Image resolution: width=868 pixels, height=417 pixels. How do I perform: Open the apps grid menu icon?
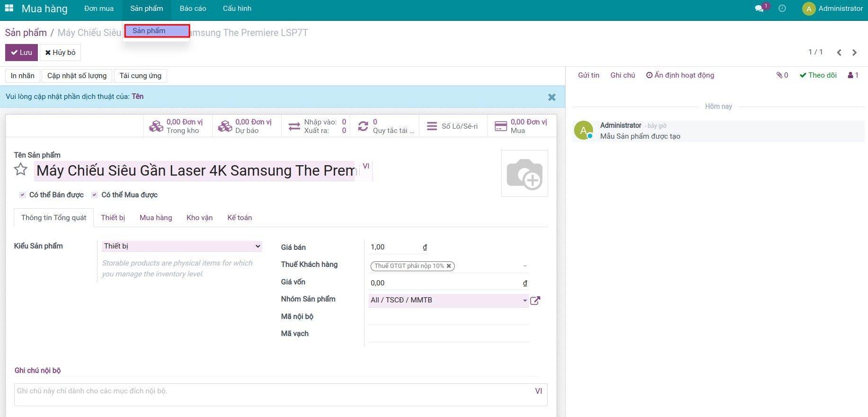[x=9, y=9]
